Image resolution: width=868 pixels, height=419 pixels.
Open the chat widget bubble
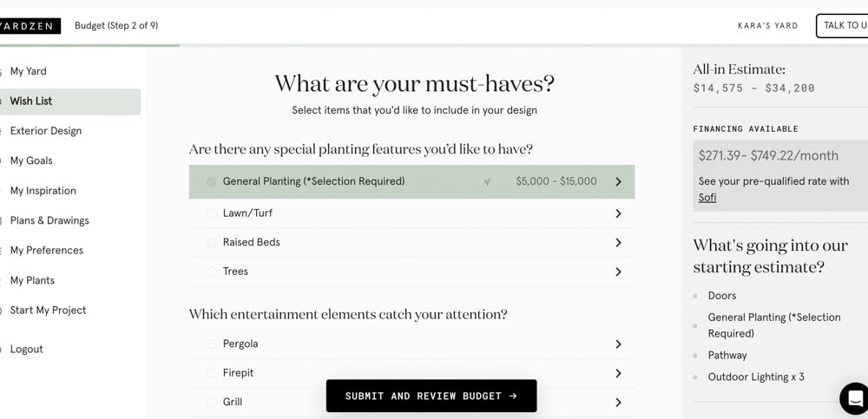pos(854,398)
